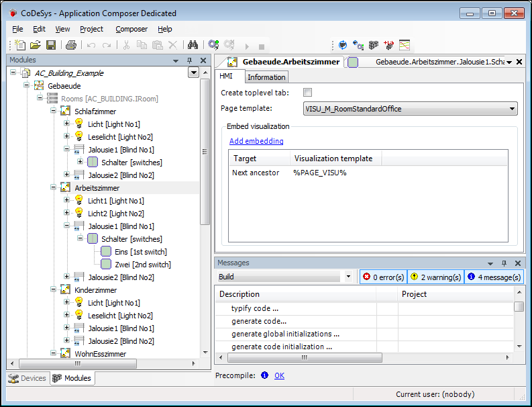Image resolution: width=532 pixels, height=407 pixels.
Task: Open the Page template dropdown
Action: tap(513, 108)
